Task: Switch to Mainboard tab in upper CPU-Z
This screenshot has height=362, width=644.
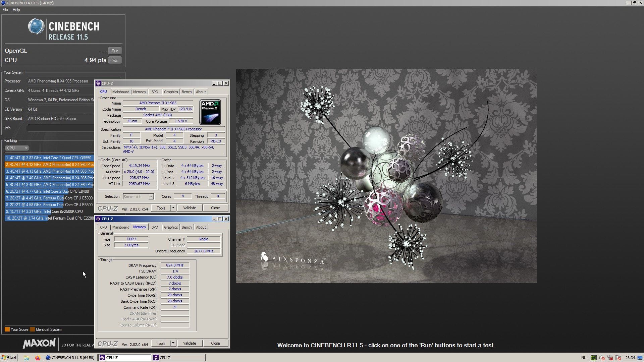Action: tap(121, 92)
